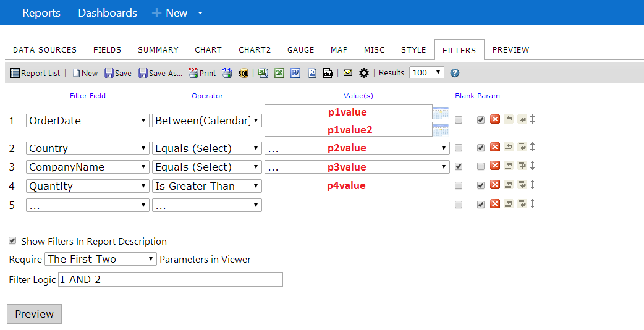Open the Dashboards link
The height and width of the screenshot is (330, 644).
(108, 13)
